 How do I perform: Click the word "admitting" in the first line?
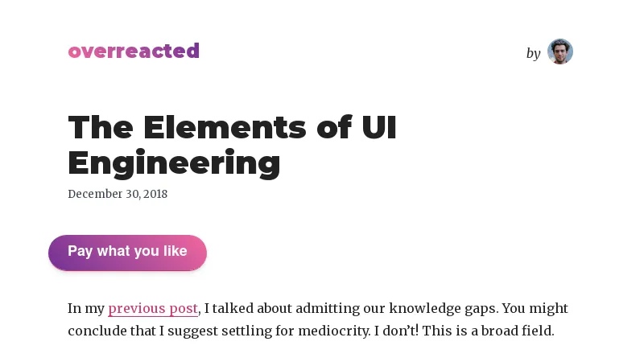[x=327, y=309]
